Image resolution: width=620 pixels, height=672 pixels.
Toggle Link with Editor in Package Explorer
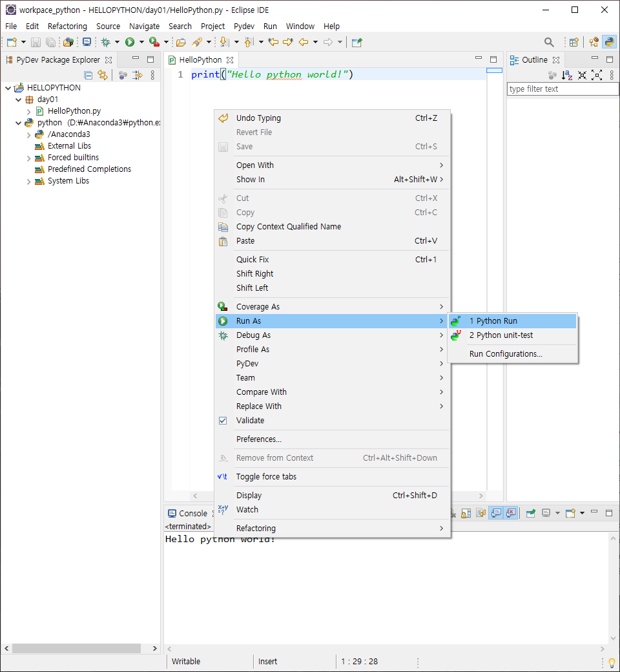[103, 76]
